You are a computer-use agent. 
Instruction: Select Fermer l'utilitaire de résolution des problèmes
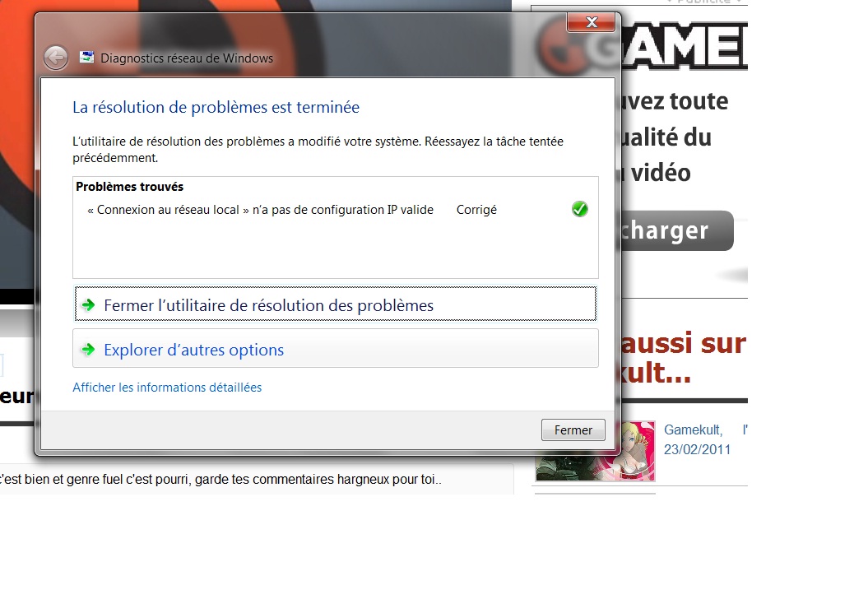268,305
